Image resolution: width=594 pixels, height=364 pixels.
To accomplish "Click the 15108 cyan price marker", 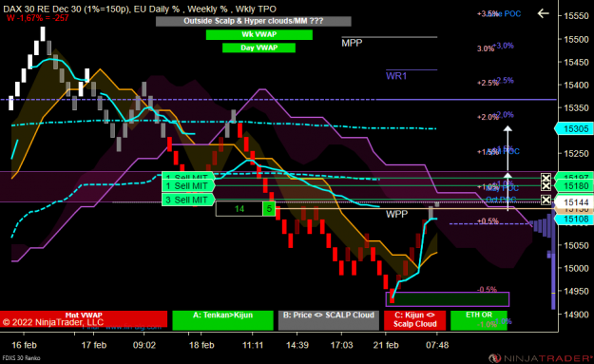I will (573, 219).
